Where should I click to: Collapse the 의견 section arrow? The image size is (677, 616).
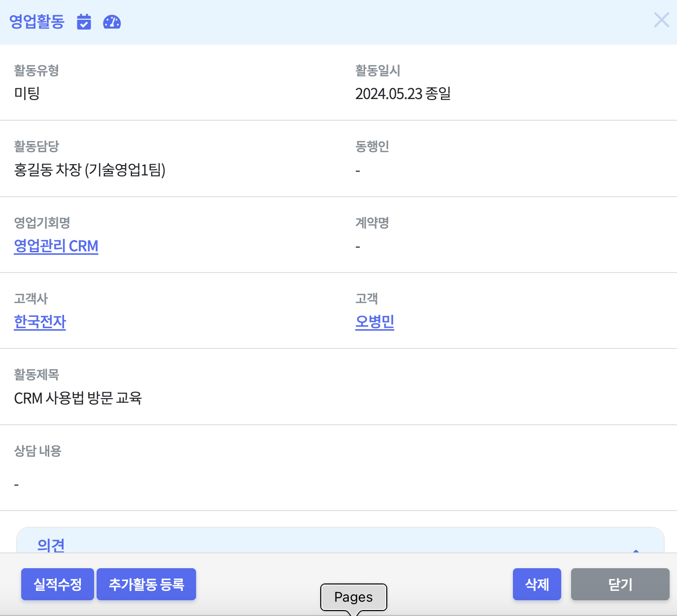pos(636,550)
